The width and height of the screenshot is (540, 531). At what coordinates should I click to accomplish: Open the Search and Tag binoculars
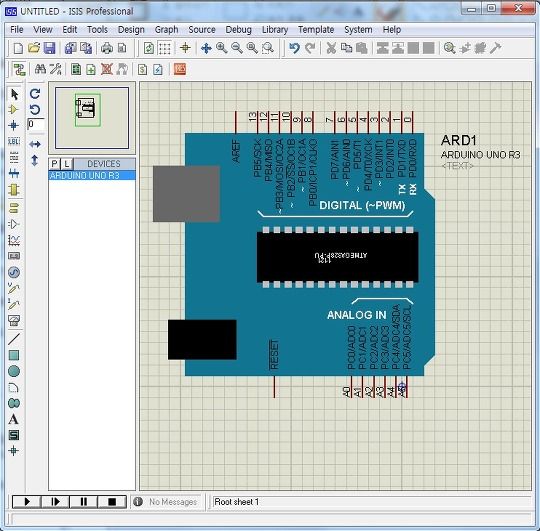point(40,70)
